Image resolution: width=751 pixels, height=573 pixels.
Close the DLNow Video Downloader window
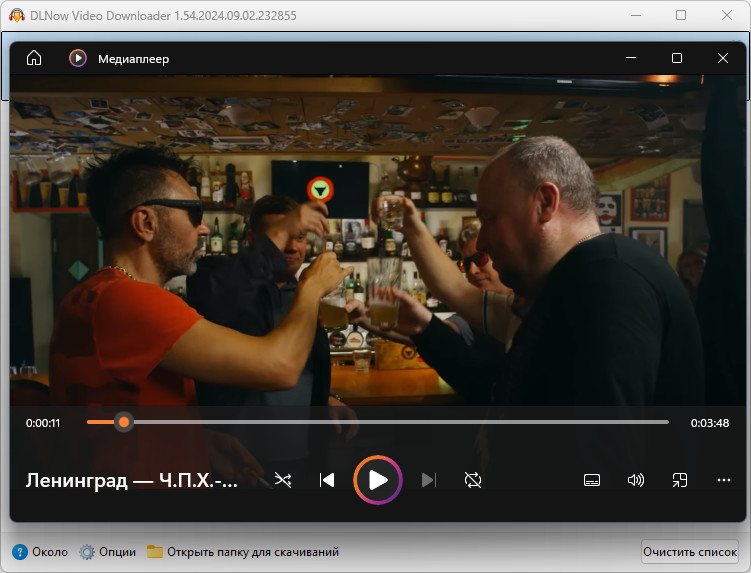click(x=727, y=15)
